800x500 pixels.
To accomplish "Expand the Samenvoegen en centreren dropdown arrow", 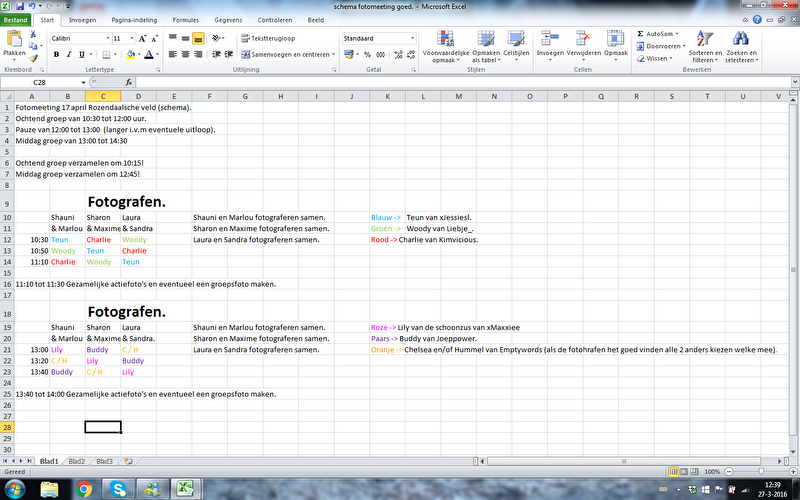I will tap(334, 54).
